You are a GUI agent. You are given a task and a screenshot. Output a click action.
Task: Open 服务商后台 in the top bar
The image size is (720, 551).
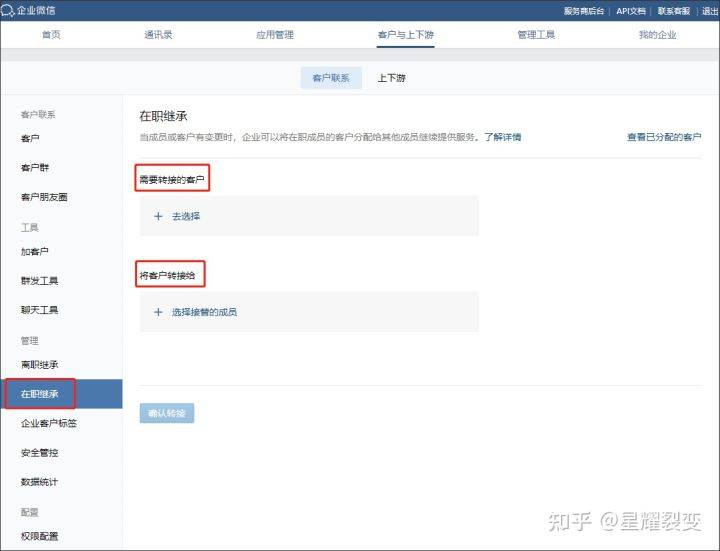coord(584,11)
